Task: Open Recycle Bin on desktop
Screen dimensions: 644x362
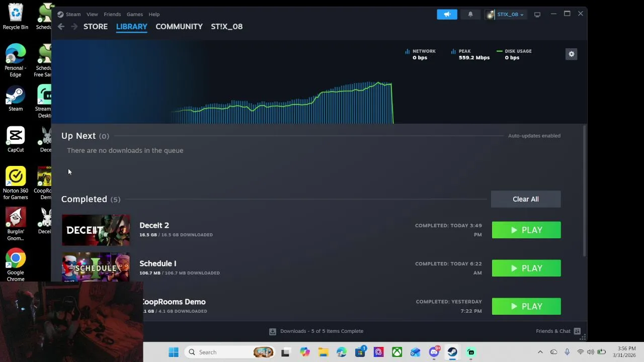Action: 16,17
